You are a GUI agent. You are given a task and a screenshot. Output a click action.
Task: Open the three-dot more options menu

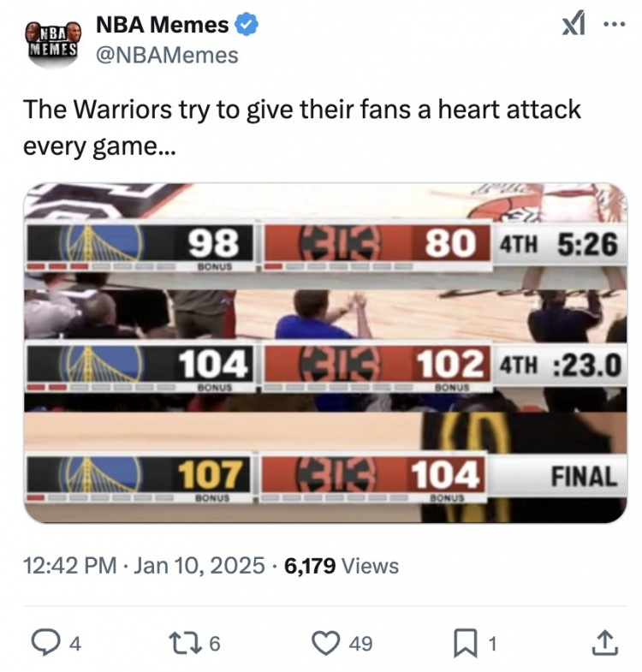pos(614,25)
